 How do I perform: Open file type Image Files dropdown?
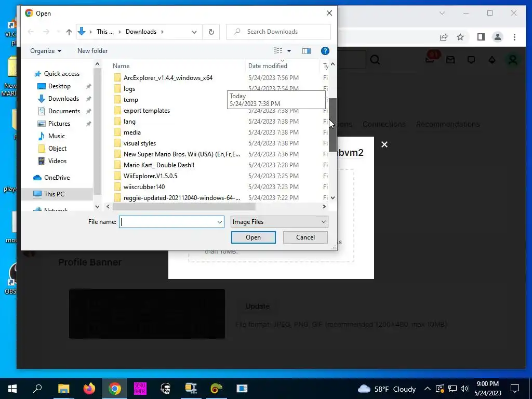point(279,222)
